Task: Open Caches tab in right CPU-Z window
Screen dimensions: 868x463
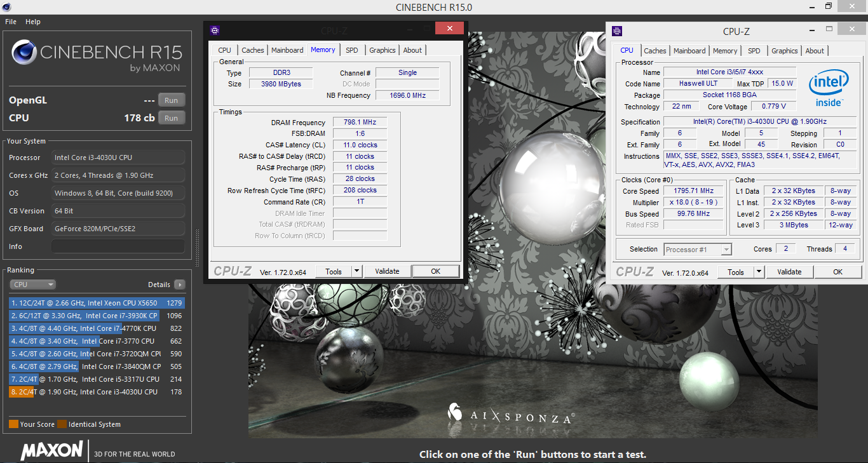Action: 655,51
